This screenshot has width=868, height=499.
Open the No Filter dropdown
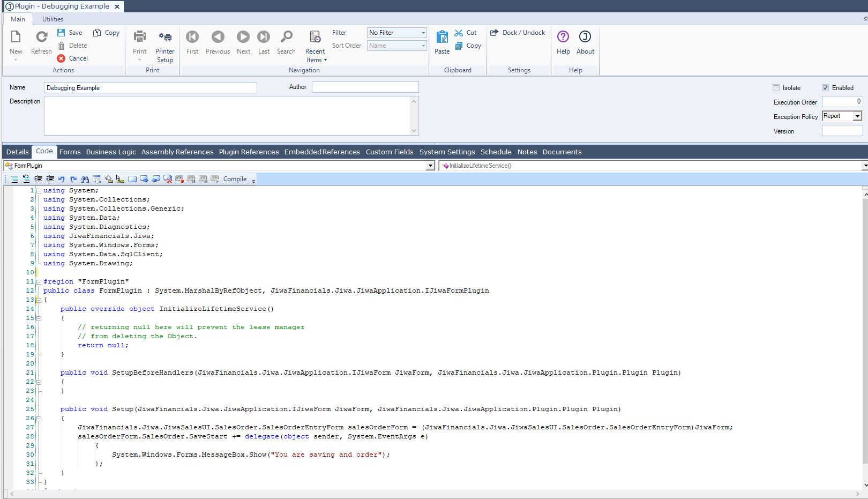click(423, 33)
